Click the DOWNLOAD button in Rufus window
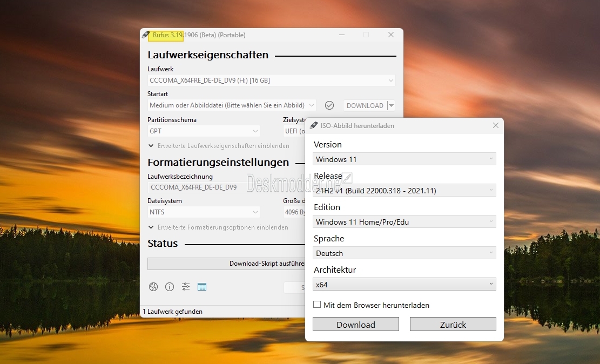600x364 pixels. click(x=365, y=106)
